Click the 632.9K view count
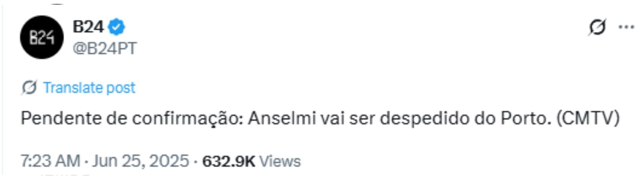Viewport: 644px width, 184px height. (x=229, y=161)
